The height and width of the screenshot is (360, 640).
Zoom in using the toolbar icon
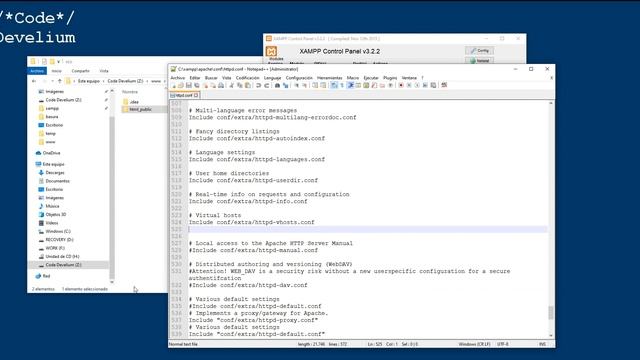(x=297, y=85)
